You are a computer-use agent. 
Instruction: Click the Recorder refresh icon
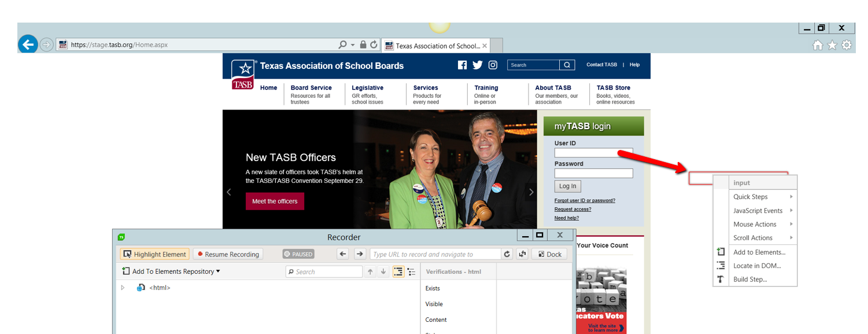507,254
